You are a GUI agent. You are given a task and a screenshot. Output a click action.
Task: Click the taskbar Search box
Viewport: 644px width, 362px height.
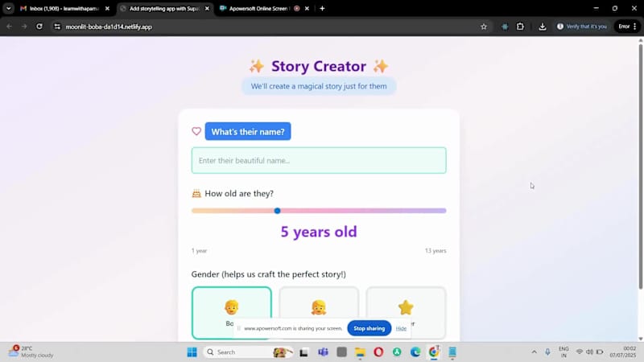[249, 352]
